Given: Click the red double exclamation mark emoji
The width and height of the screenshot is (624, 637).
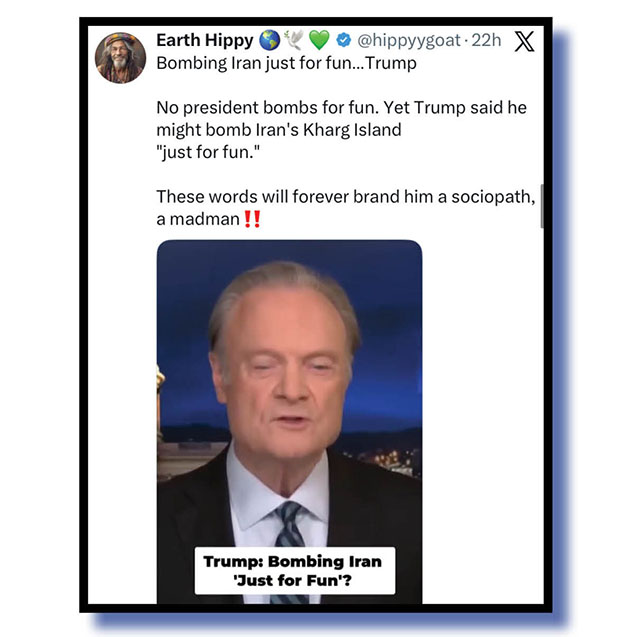Looking at the screenshot, I should tap(252, 219).
